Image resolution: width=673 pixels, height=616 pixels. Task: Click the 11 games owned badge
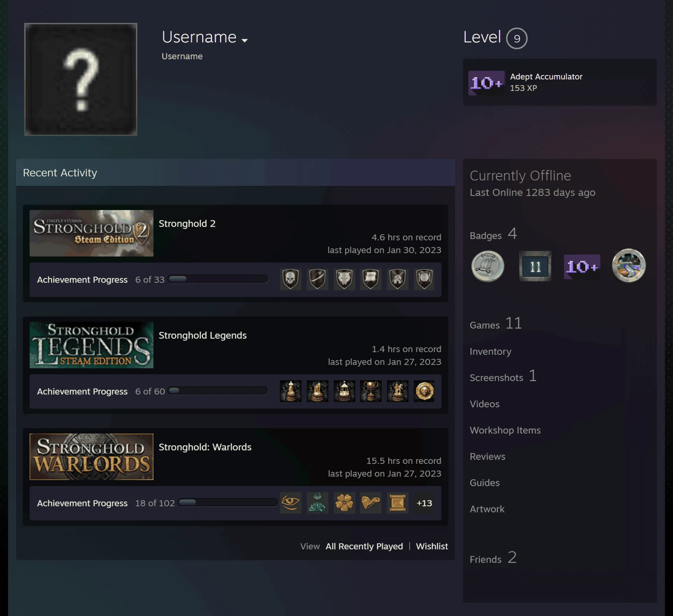535,266
